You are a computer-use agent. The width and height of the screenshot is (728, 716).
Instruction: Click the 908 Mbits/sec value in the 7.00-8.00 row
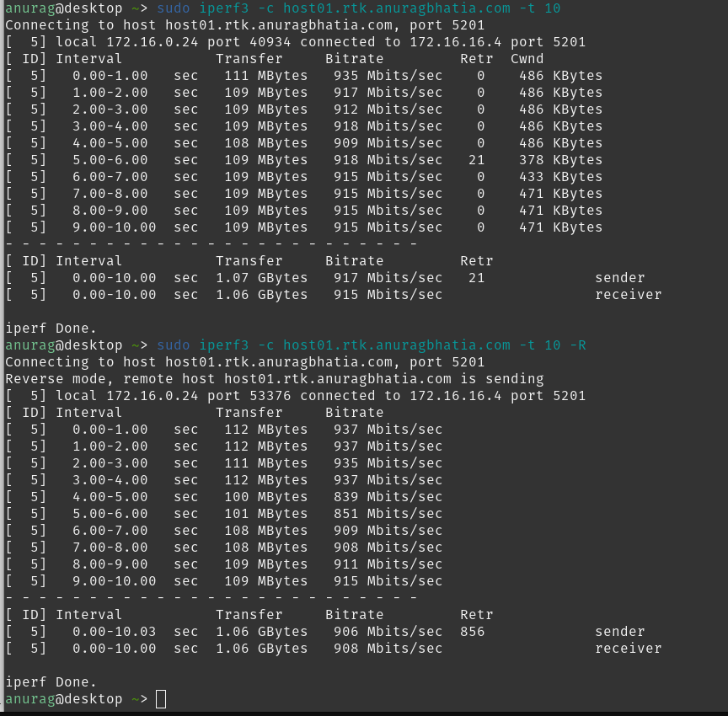(x=388, y=548)
